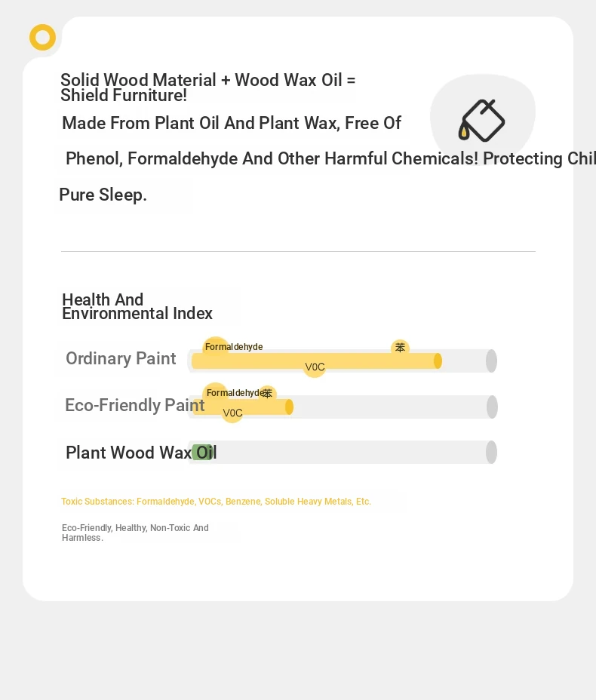Select the Eco-Friendly Paint label
This screenshot has width=596, height=700.
pos(135,405)
